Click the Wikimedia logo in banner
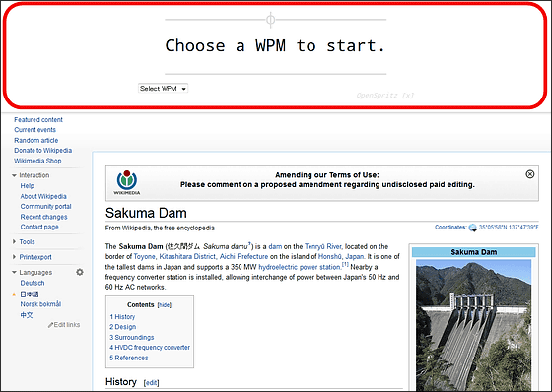 (x=127, y=182)
